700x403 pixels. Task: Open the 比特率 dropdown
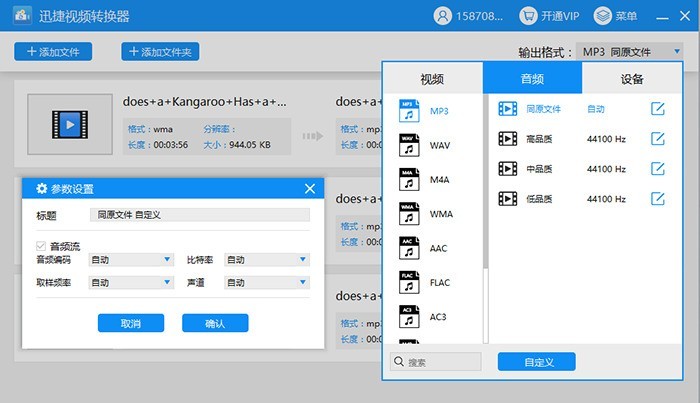(267, 260)
